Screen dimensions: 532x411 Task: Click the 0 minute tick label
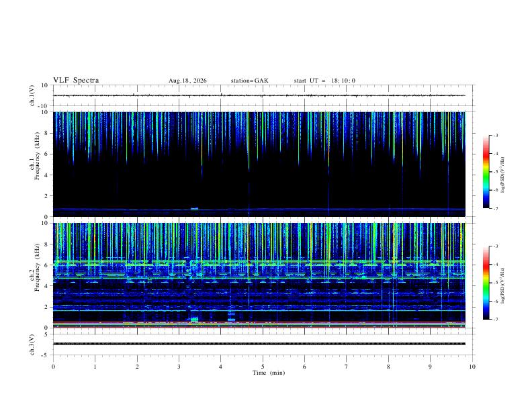click(x=53, y=367)
